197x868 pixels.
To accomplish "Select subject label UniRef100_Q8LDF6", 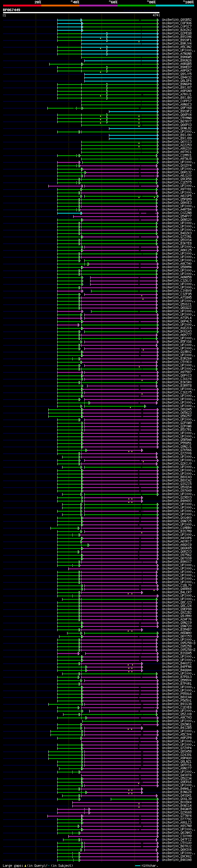I will (177, 81).
